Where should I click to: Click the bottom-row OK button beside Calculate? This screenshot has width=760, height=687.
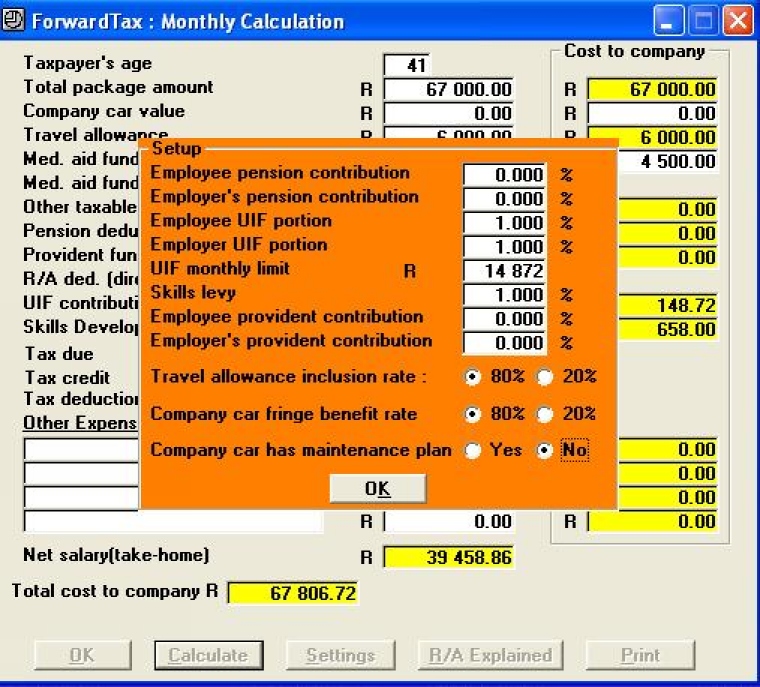(x=82, y=655)
